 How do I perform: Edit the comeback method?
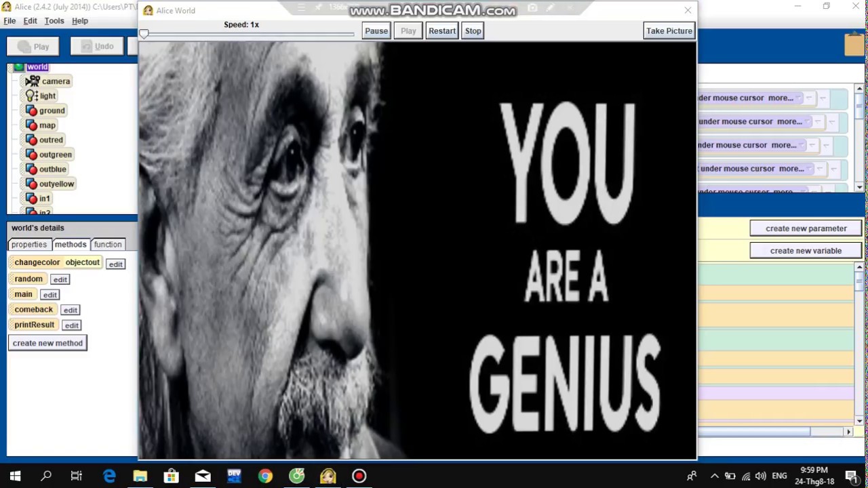pyautogui.click(x=70, y=310)
